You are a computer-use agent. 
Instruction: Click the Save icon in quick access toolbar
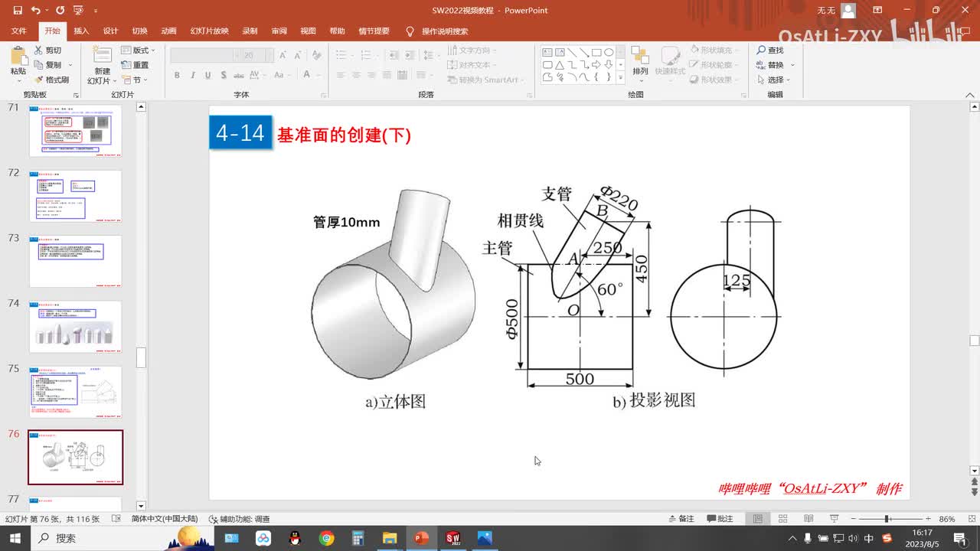coord(18,11)
